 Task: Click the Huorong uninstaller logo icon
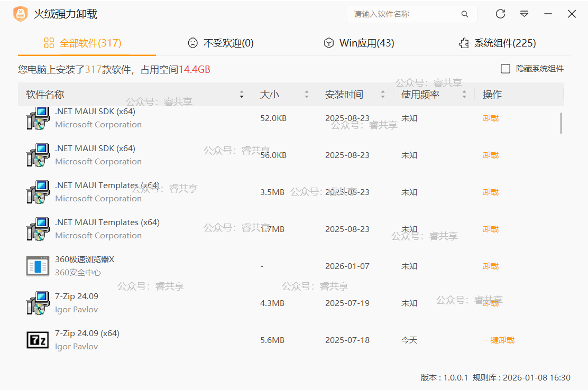click(20, 14)
